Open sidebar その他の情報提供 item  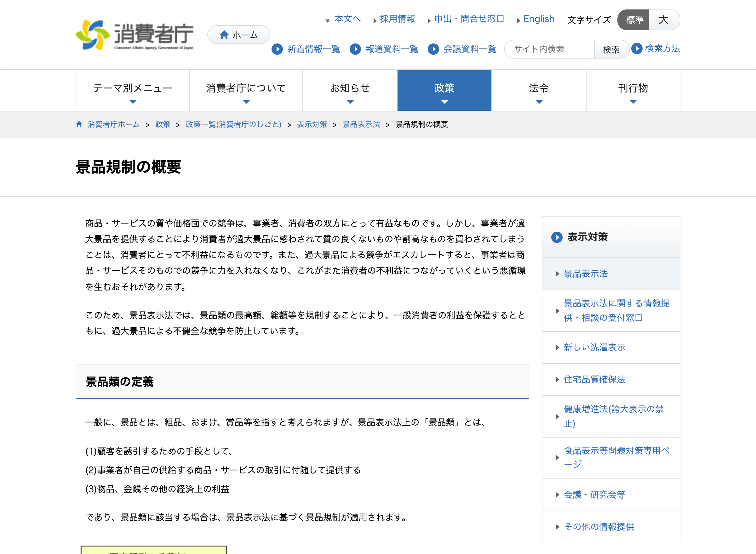tap(611, 527)
